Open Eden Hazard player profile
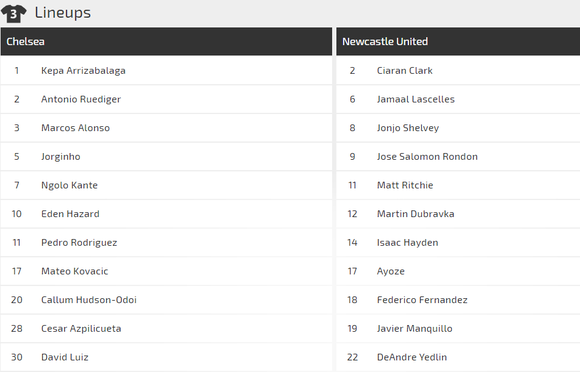Image resolution: width=580 pixels, height=372 pixels. pos(70,214)
